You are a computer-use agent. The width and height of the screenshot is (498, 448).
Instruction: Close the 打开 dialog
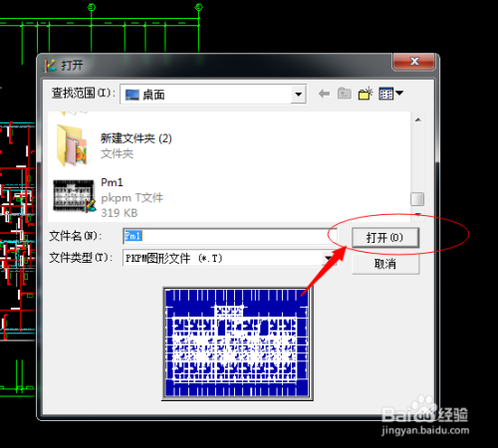pyautogui.click(x=414, y=62)
